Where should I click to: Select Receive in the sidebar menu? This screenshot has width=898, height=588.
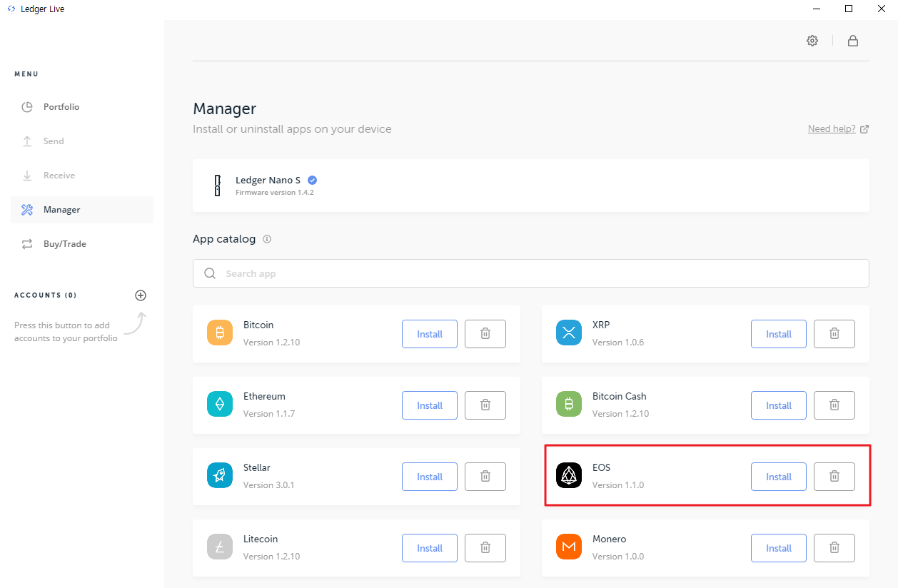(82, 176)
